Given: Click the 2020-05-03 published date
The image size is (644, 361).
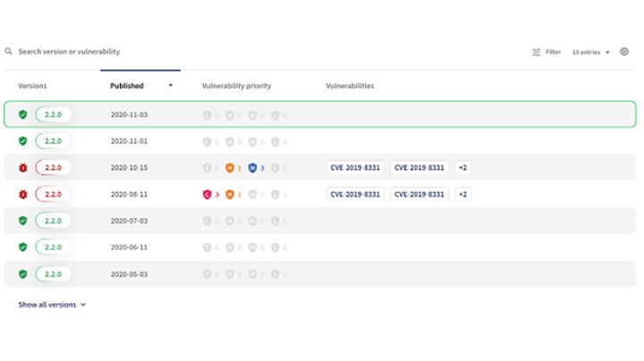Looking at the screenshot, I should 129,274.
